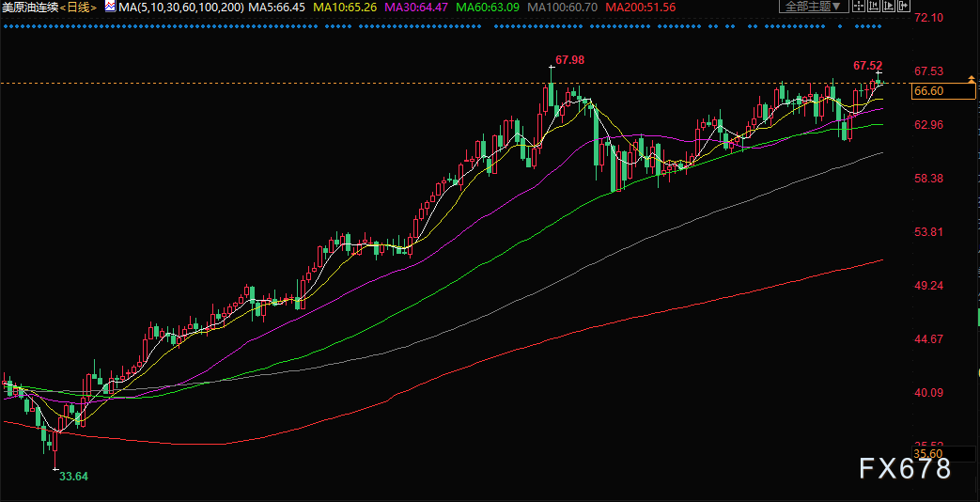Click the 33.64 low price marker
Screen dimensions: 980x502
point(73,477)
